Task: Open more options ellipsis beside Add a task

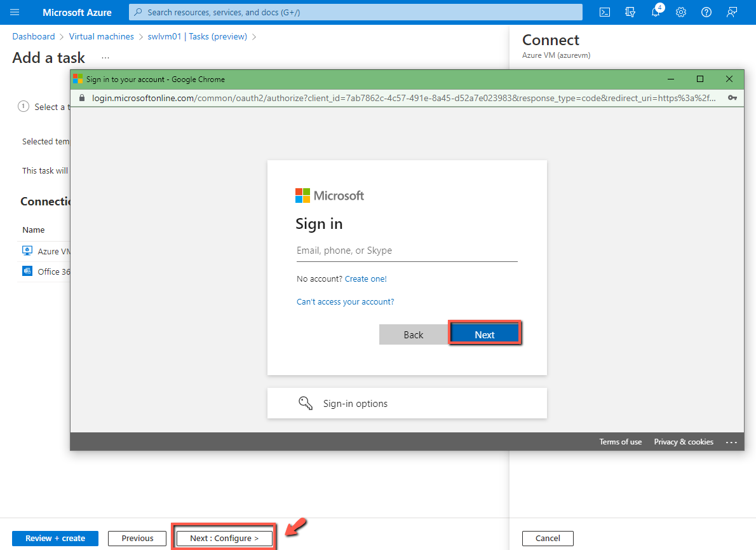Action: pos(105,58)
